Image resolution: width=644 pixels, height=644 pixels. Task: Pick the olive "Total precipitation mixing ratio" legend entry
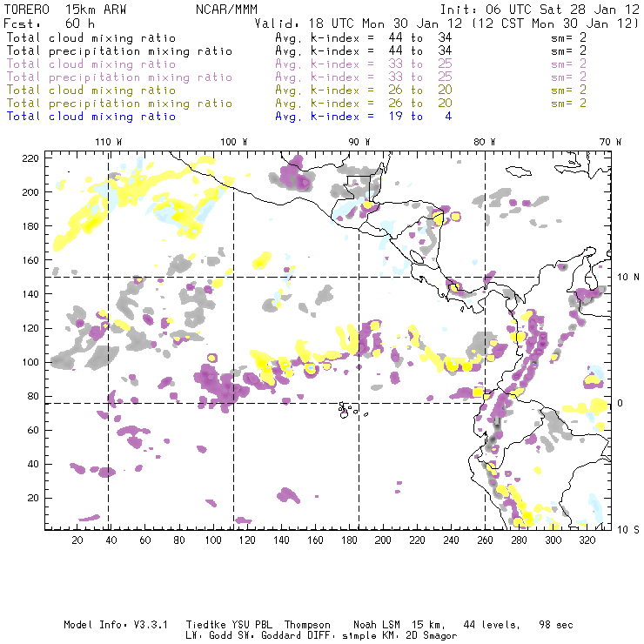[x=119, y=103]
